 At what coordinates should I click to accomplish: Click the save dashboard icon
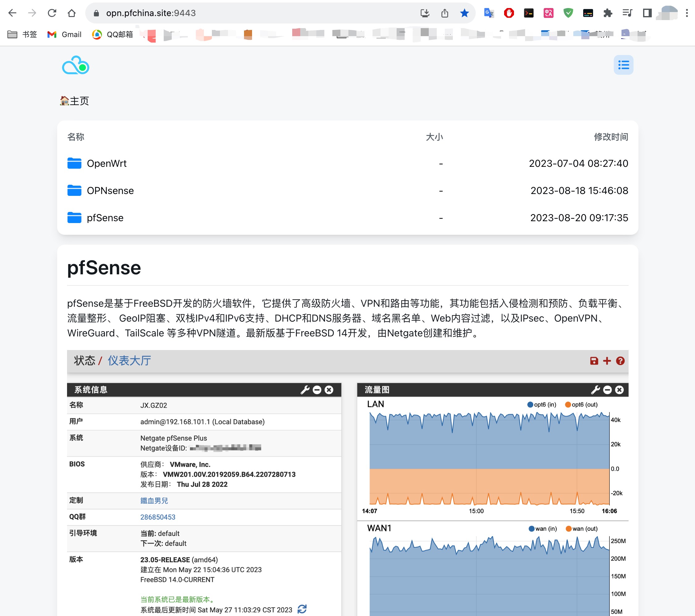(594, 361)
